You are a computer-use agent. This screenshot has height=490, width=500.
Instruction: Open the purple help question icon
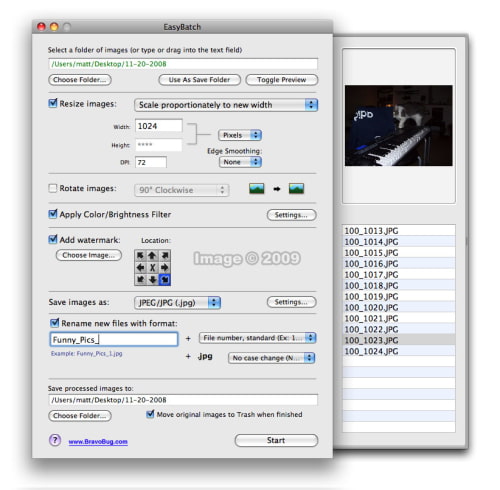tap(55, 440)
